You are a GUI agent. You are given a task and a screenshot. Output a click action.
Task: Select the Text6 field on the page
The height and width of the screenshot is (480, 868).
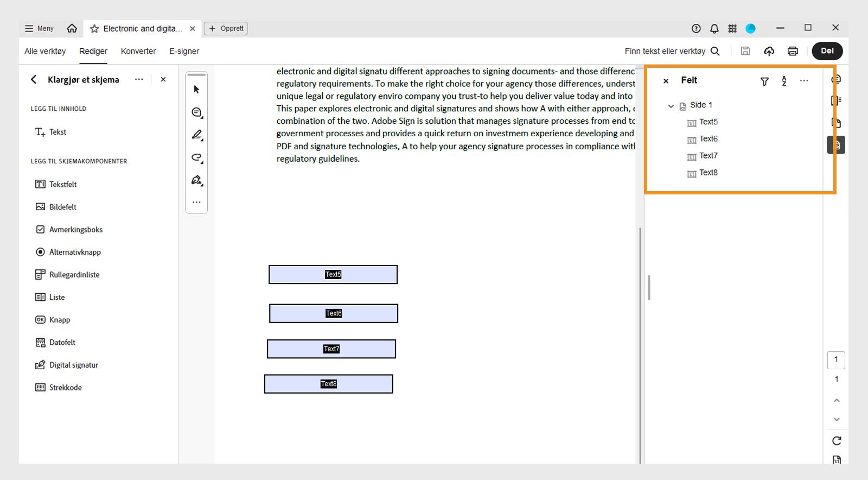[x=334, y=313]
